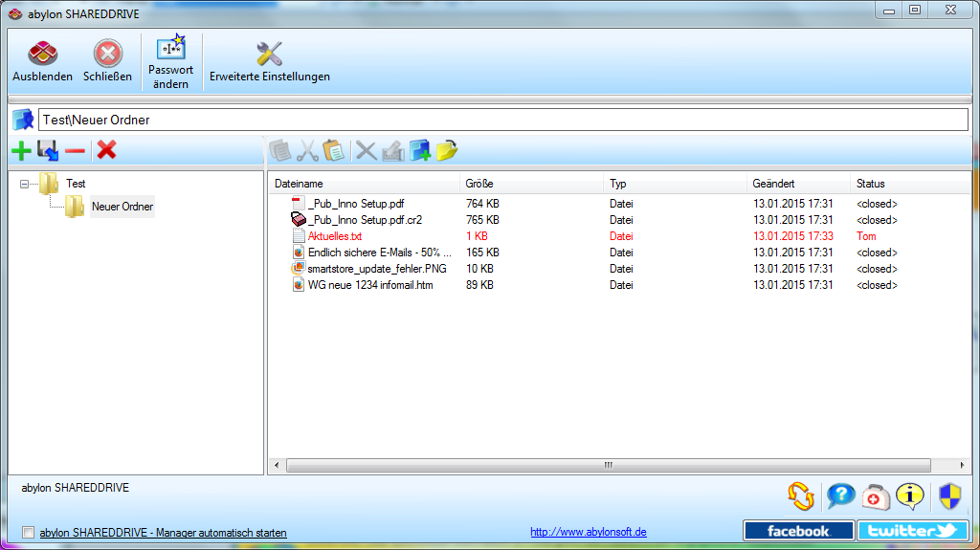Click the copy files icon
This screenshot has height=550, width=980.
tap(280, 150)
